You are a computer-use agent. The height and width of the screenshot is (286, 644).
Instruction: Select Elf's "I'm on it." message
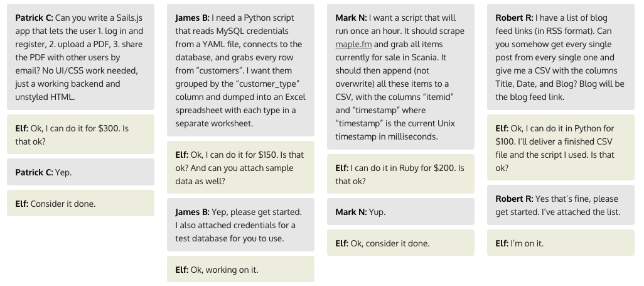pyautogui.click(x=561, y=243)
